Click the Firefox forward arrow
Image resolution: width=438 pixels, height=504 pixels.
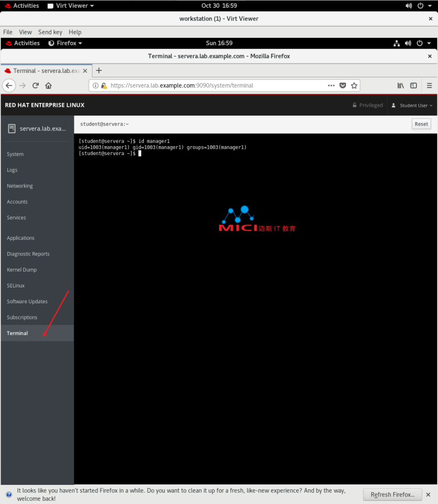[22, 86]
